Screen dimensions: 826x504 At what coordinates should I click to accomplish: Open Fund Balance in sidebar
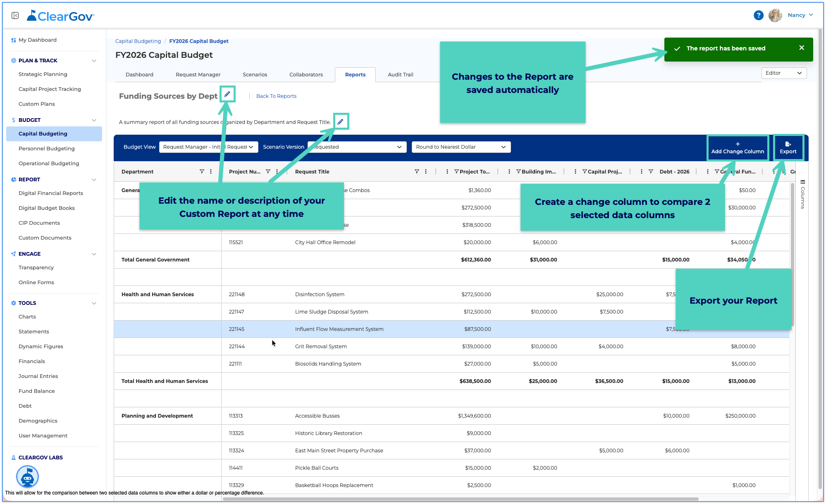pos(36,391)
